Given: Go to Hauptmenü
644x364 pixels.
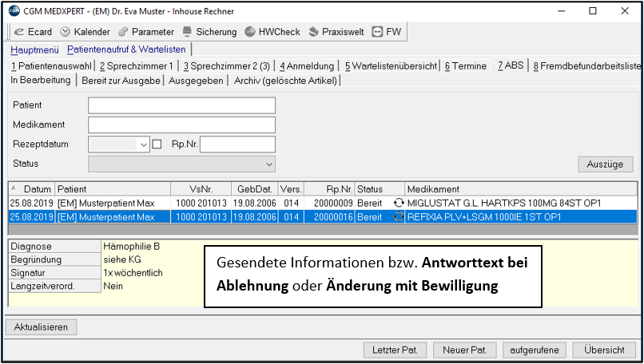Looking at the screenshot, I should [x=35, y=49].
